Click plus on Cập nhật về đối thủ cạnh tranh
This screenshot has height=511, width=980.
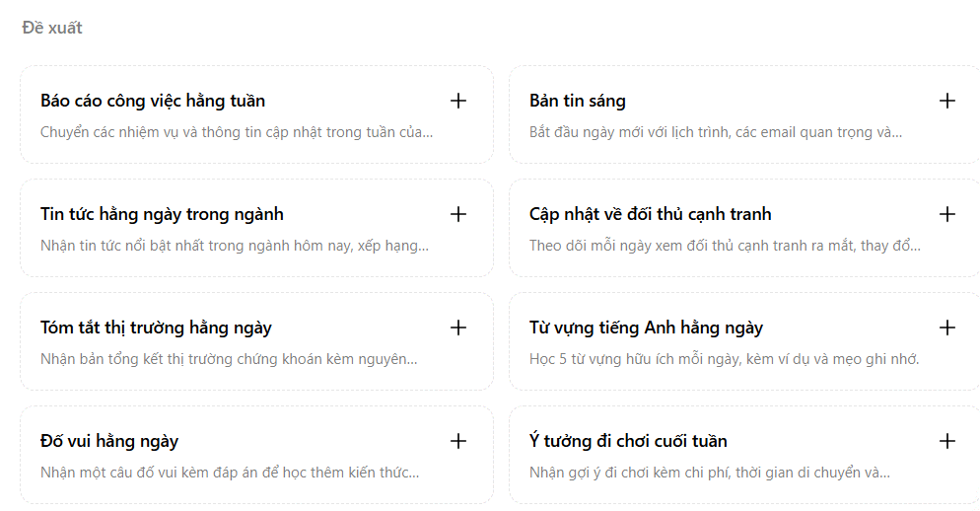[946, 214]
